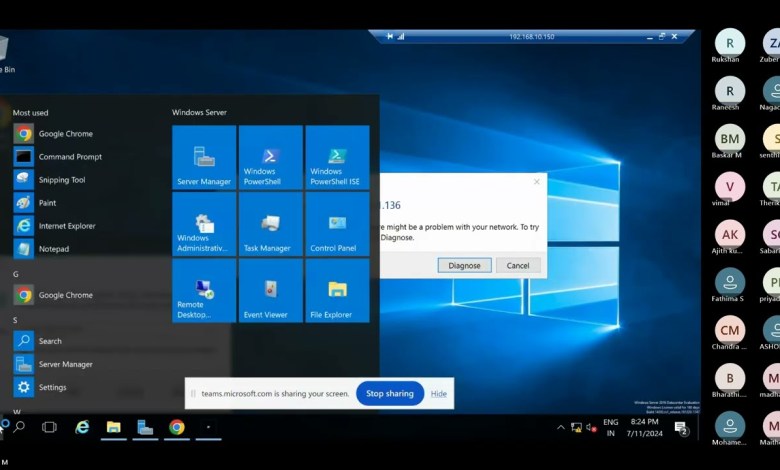Select participant Rukshan avatar
The height and width of the screenshot is (470, 780).
pyautogui.click(x=730, y=43)
